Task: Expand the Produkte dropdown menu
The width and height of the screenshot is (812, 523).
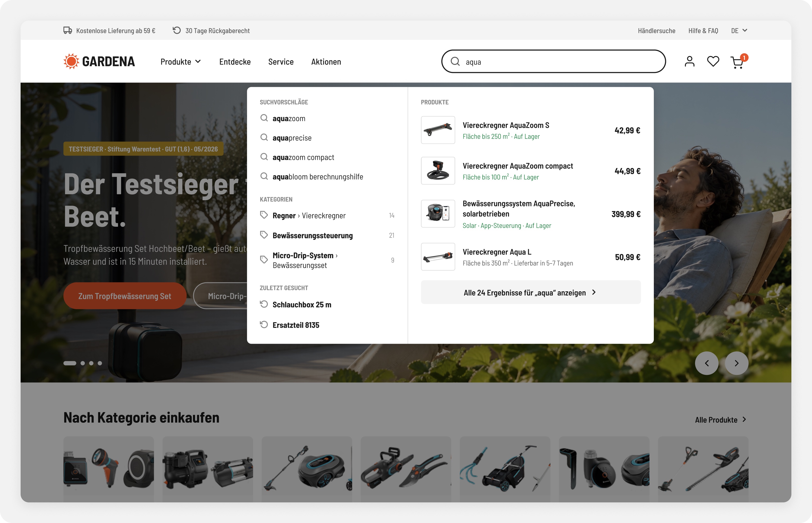Action: 181,62
